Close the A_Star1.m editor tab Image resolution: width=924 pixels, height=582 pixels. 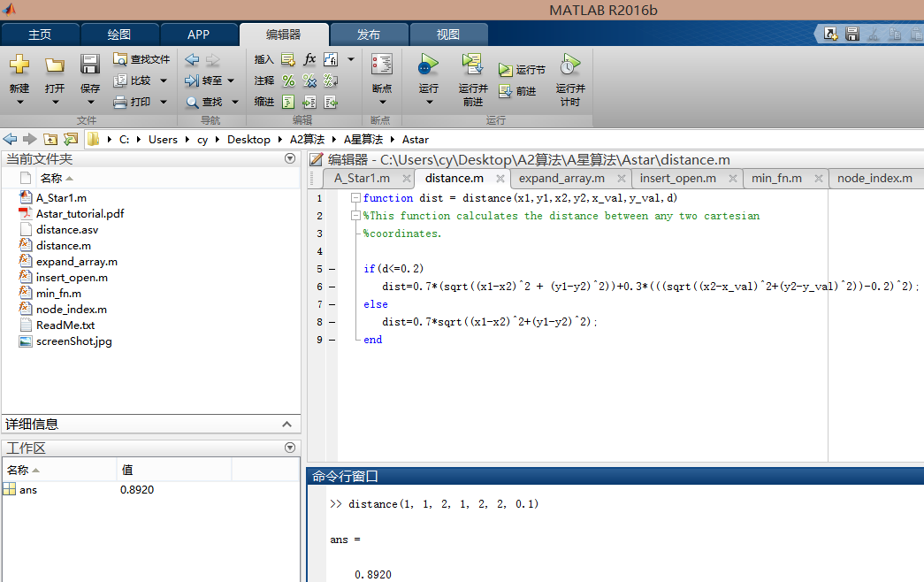pyautogui.click(x=406, y=179)
